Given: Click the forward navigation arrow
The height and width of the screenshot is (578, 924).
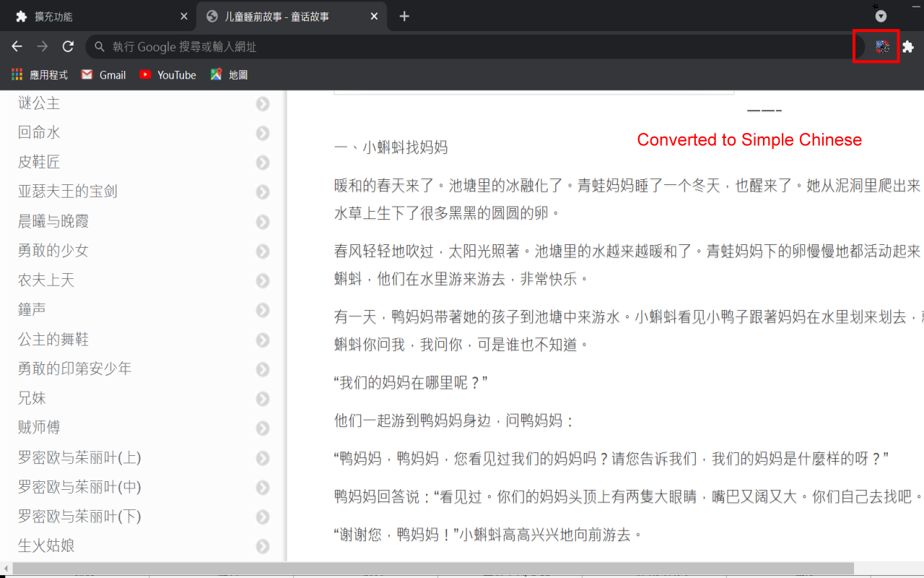Looking at the screenshot, I should pos(42,46).
